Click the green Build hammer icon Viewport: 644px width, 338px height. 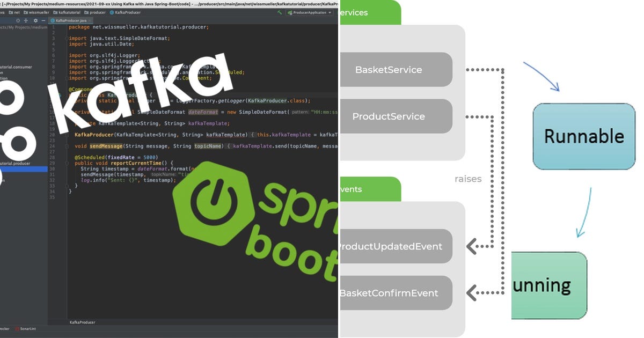click(x=280, y=12)
